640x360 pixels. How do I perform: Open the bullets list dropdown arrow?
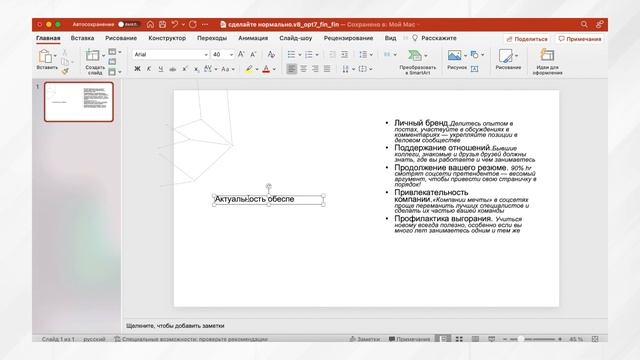point(300,55)
